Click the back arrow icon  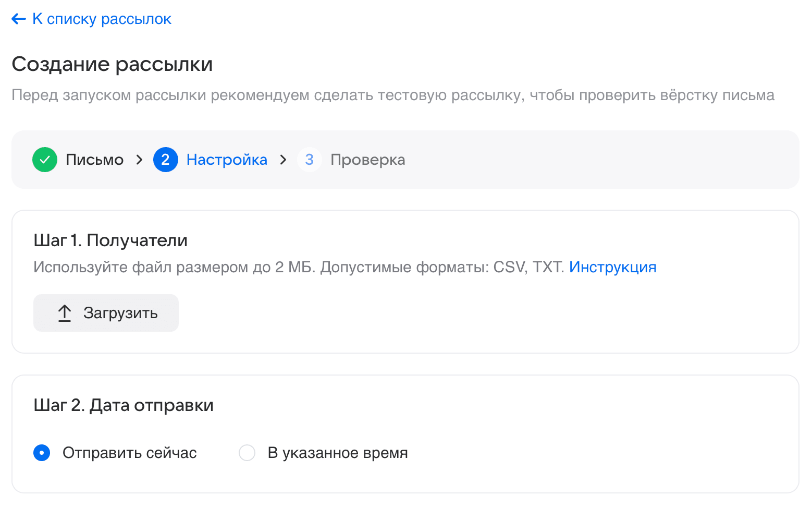coord(19,19)
